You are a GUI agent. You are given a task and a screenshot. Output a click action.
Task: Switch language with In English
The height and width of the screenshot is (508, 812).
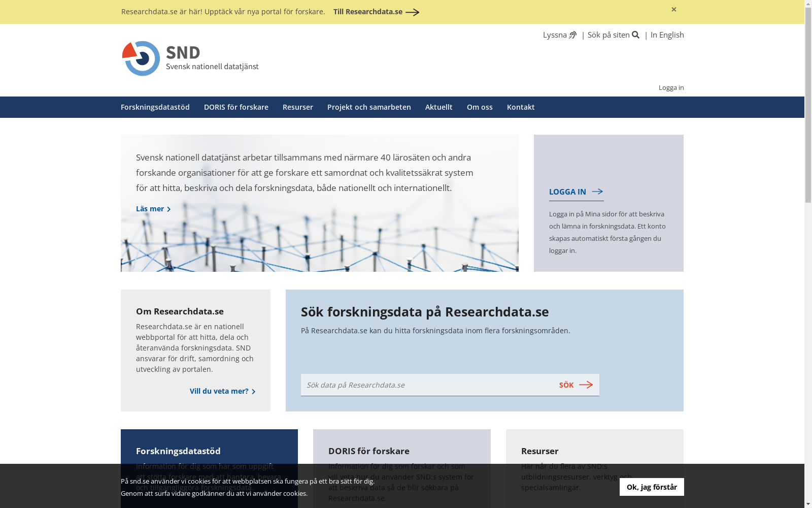tap(667, 35)
